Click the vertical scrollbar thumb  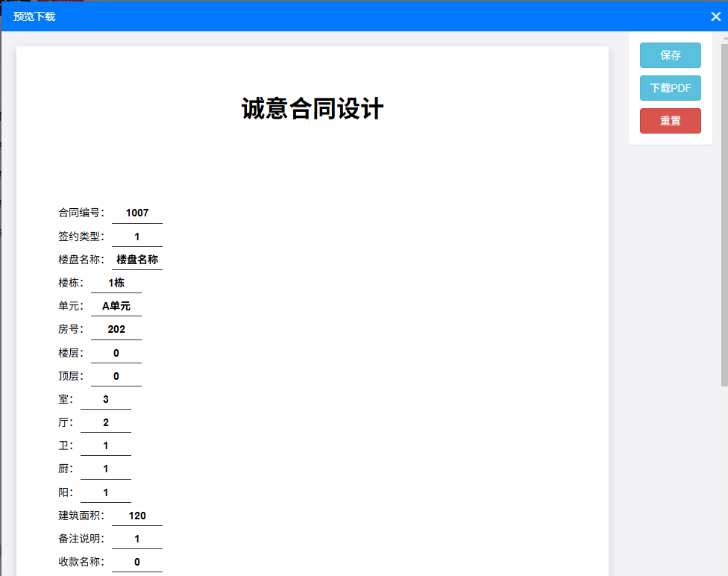coord(724,215)
